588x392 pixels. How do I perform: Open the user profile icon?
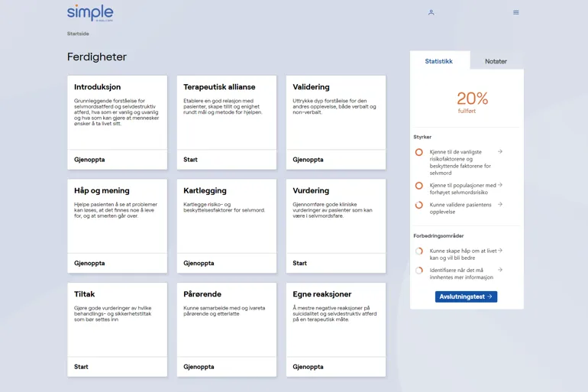431,12
